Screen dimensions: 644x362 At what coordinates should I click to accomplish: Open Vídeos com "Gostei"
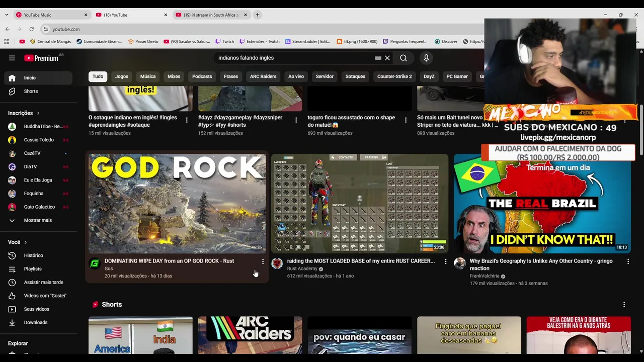(38, 296)
